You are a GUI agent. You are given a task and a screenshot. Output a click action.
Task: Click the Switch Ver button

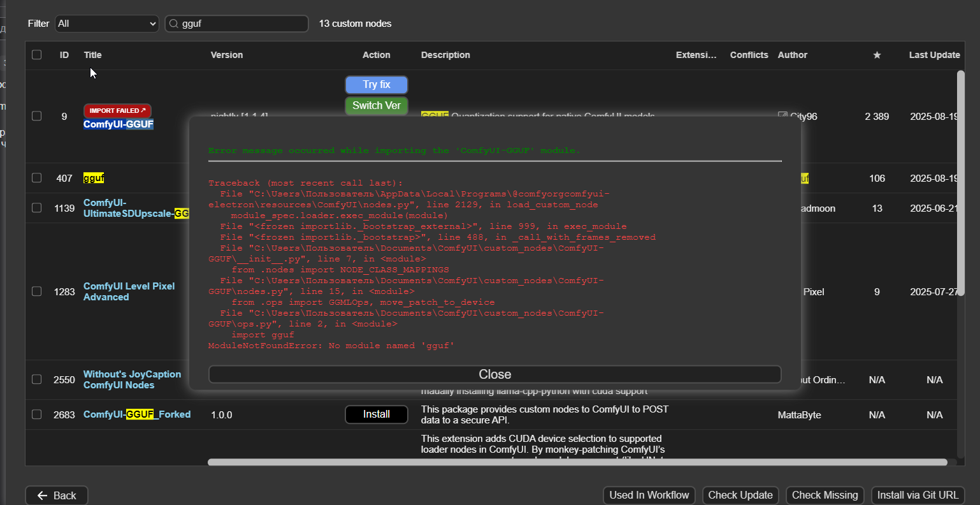377,106
